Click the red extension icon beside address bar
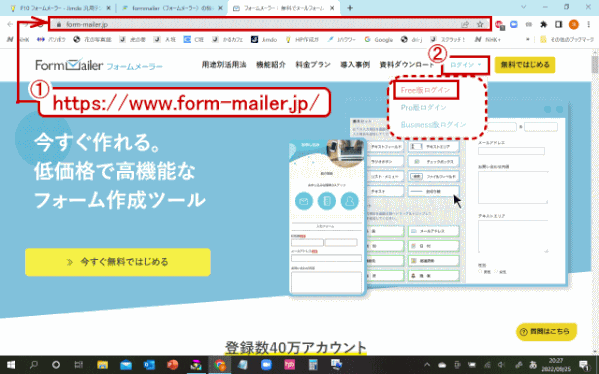 pos(499,24)
